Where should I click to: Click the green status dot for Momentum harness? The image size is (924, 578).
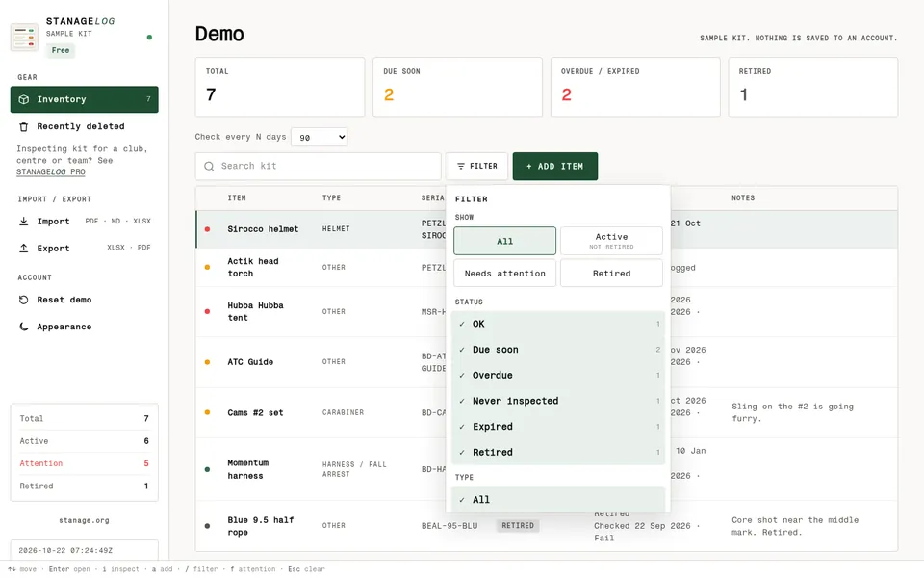[x=208, y=469]
